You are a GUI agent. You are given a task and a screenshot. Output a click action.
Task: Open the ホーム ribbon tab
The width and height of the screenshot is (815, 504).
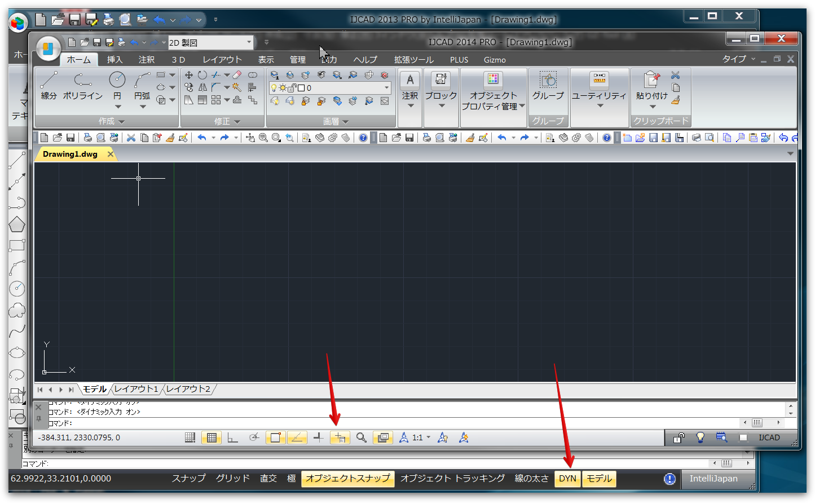click(79, 59)
